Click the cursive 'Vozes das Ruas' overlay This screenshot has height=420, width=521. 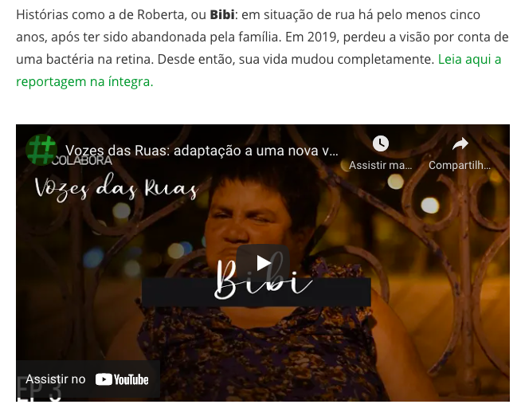tap(116, 188)
